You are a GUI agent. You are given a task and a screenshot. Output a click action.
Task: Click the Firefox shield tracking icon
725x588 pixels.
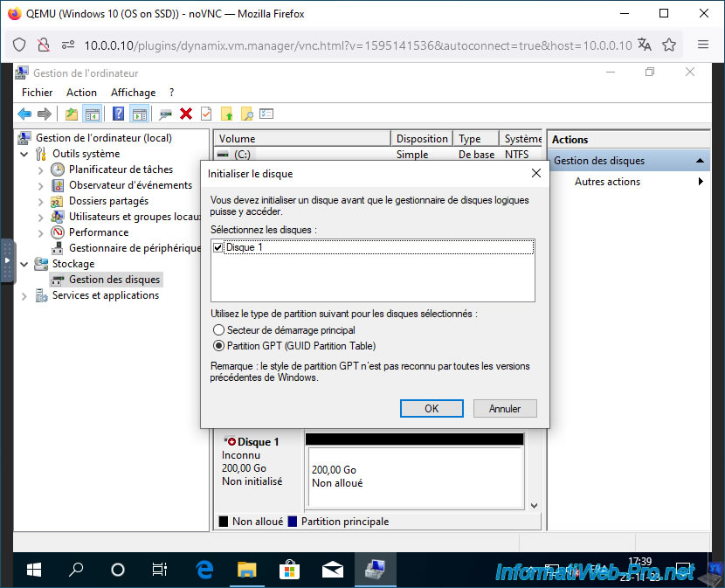[x=19, y=45]
